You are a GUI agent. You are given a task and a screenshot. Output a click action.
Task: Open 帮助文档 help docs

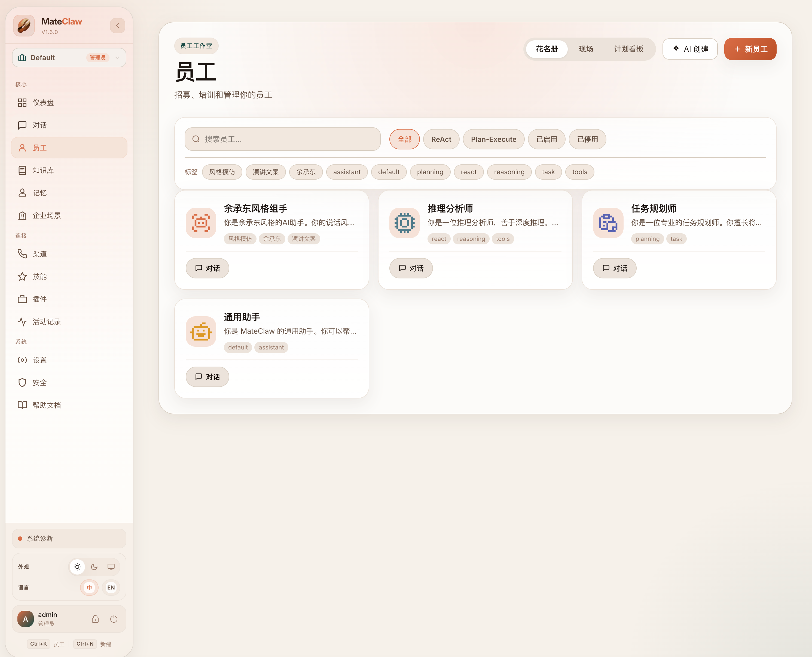(69, 405)
